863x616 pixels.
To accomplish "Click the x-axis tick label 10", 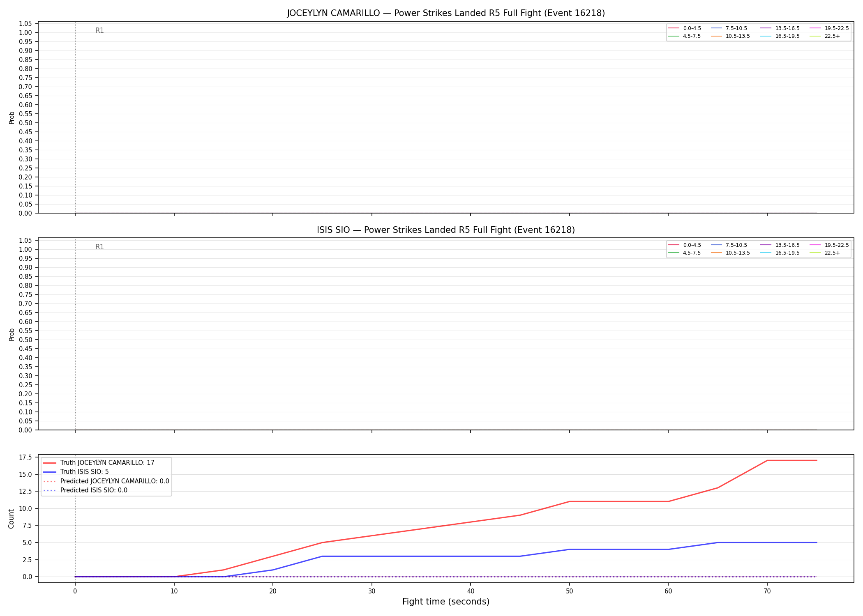I will pos(174,591).
